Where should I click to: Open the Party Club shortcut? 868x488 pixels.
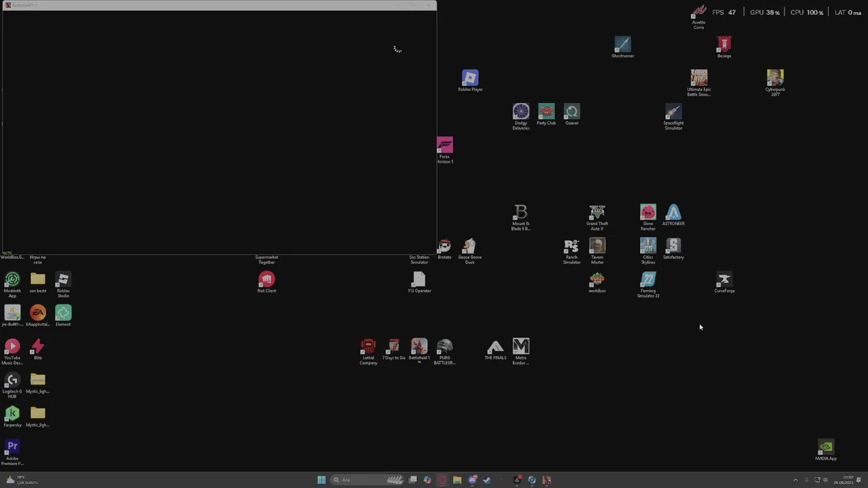coord(546,114)
